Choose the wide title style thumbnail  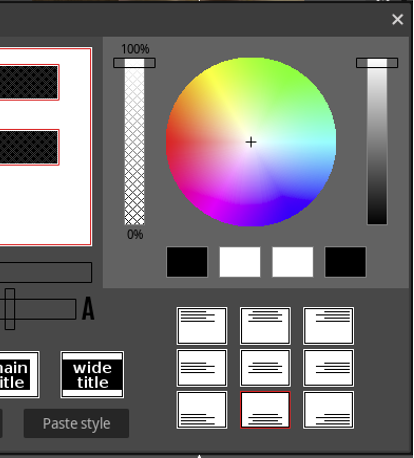(92, 374)
